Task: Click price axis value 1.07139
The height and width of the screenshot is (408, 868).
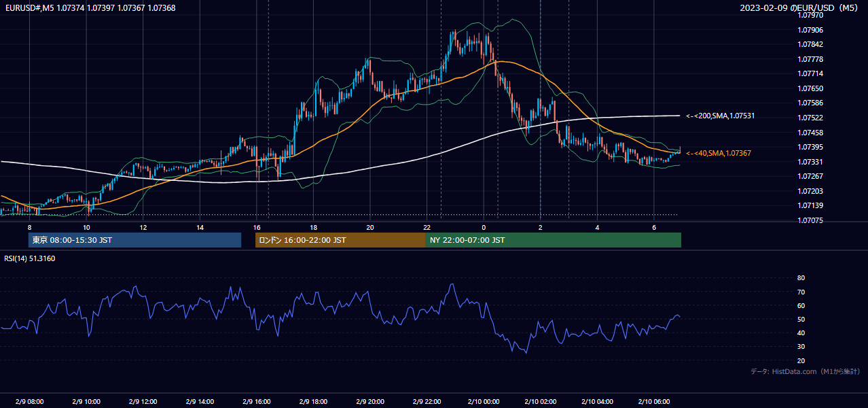Action: click(810, 205)
